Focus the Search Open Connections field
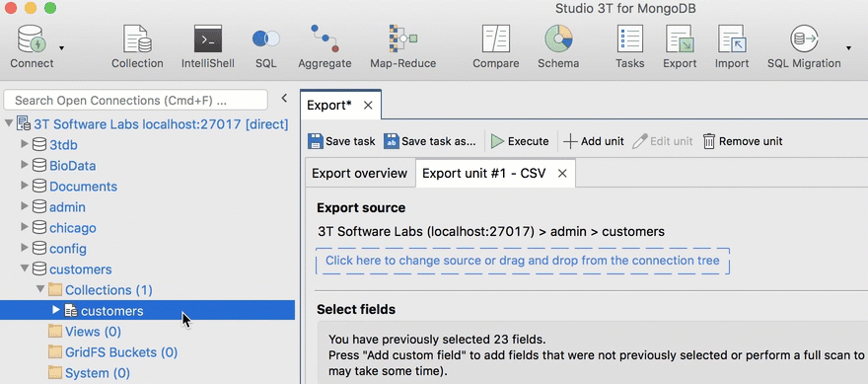This screenshot has width=868, height=384. [x=136, y=101]
